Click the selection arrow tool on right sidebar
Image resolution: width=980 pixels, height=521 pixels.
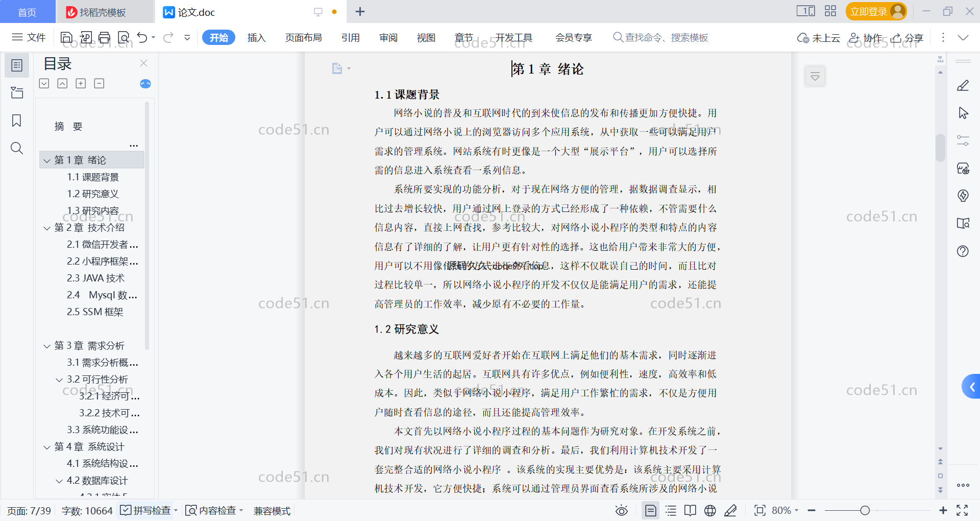tap(963, 113)
